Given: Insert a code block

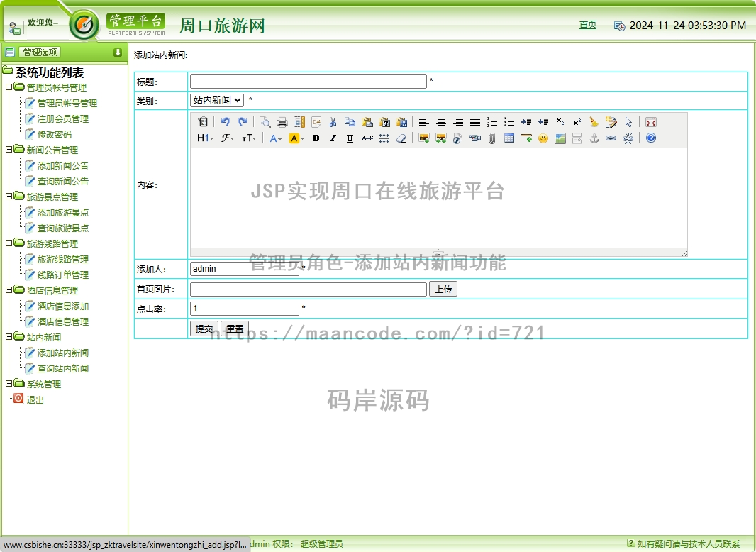Looking at the screenshot, I should pos(316,122).
